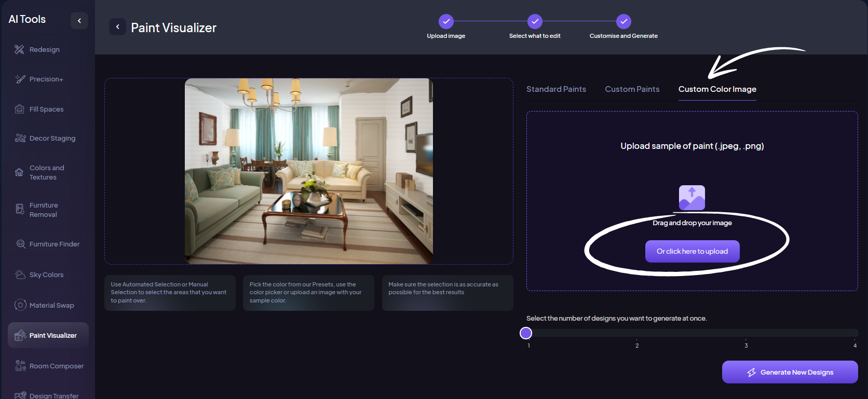Click the image upload icon
Screen dimensions: 868x399
point(691,198)
